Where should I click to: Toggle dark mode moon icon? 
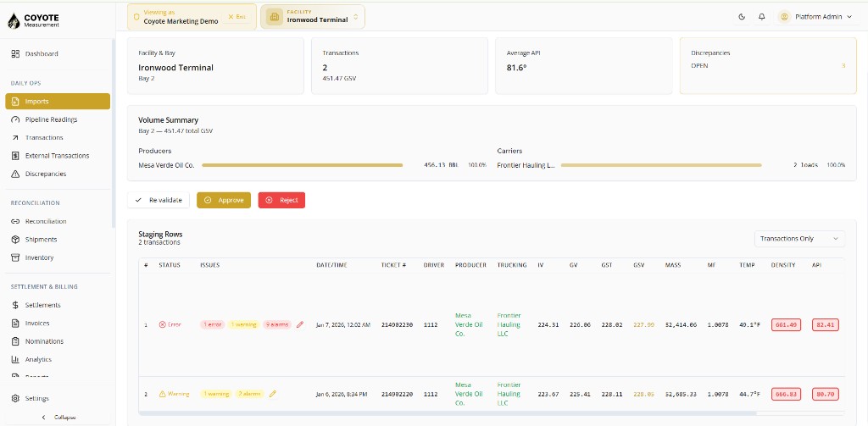coord(742,17)
